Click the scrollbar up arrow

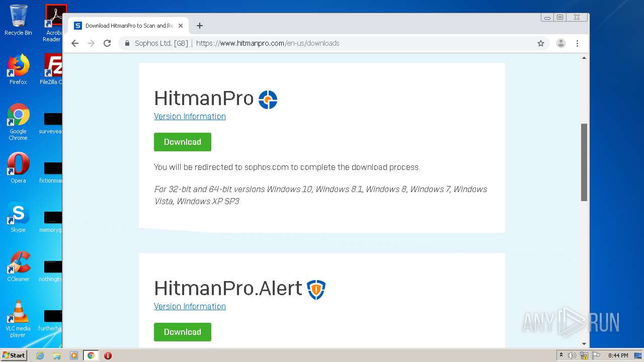pyautogui.click(x=584, y=58)
